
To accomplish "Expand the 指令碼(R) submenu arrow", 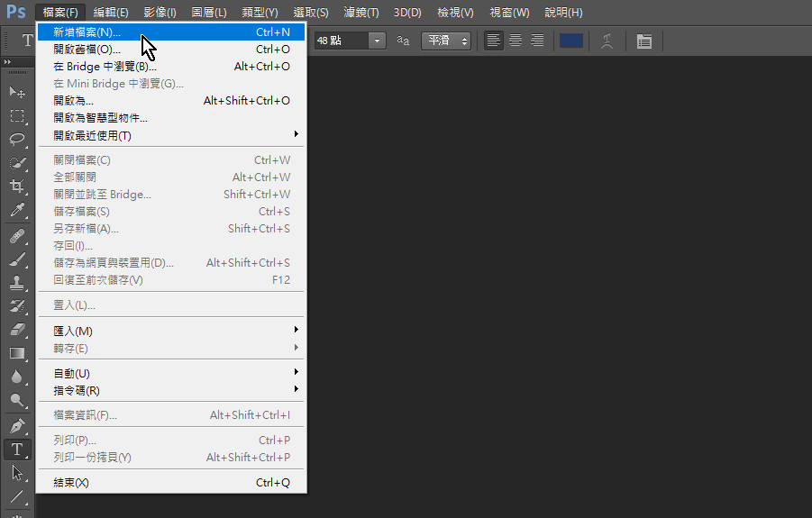I will click(297, 389).
